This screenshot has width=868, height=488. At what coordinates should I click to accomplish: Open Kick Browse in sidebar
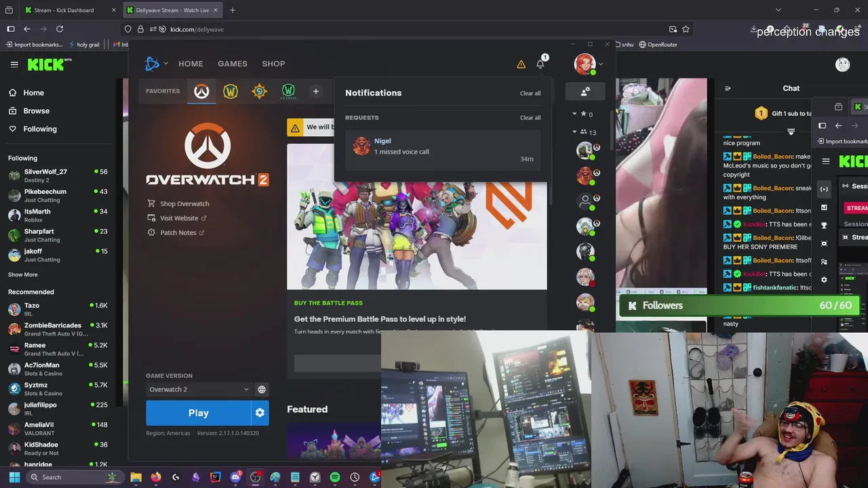point(37,110)
